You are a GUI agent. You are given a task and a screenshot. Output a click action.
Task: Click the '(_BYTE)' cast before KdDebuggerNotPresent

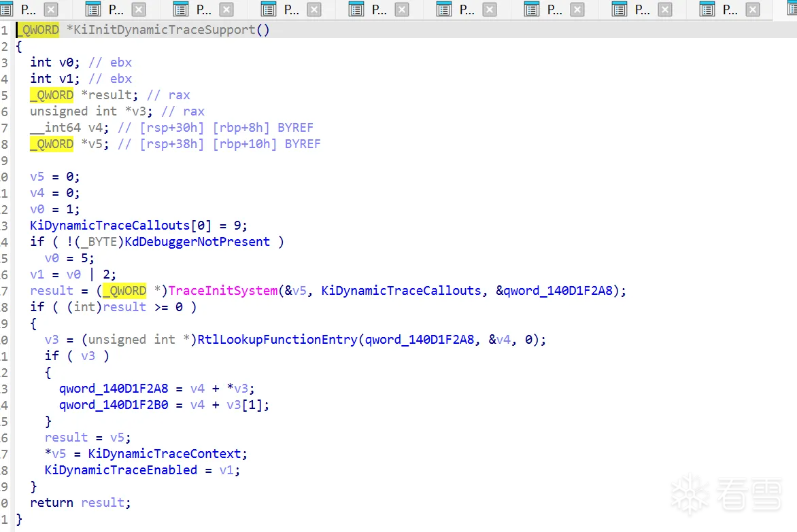coord(99,242)
